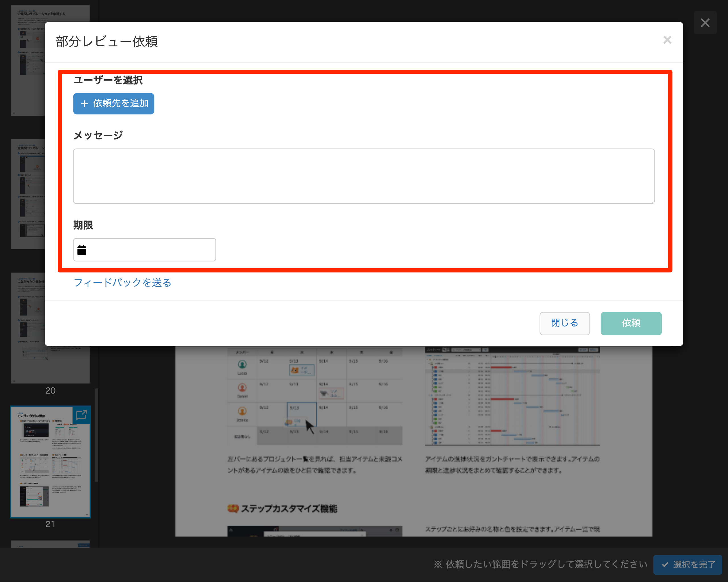Close the viewer with the dark X icon

(x=705, y=23)
